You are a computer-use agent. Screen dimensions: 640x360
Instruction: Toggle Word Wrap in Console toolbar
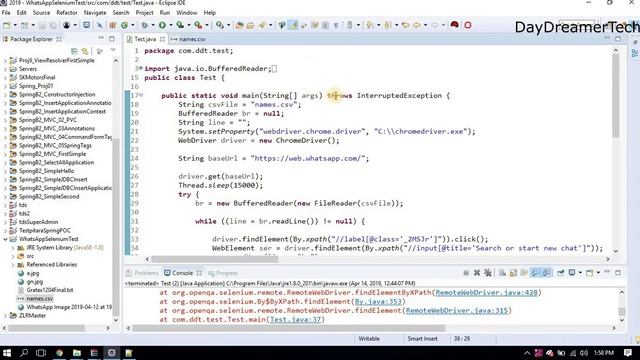(524, 273)
